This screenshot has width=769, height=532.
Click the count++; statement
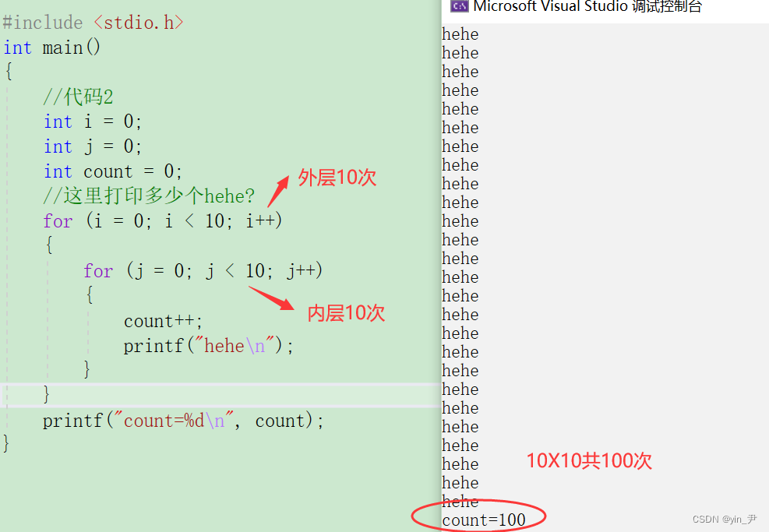(x=163, y=321)
